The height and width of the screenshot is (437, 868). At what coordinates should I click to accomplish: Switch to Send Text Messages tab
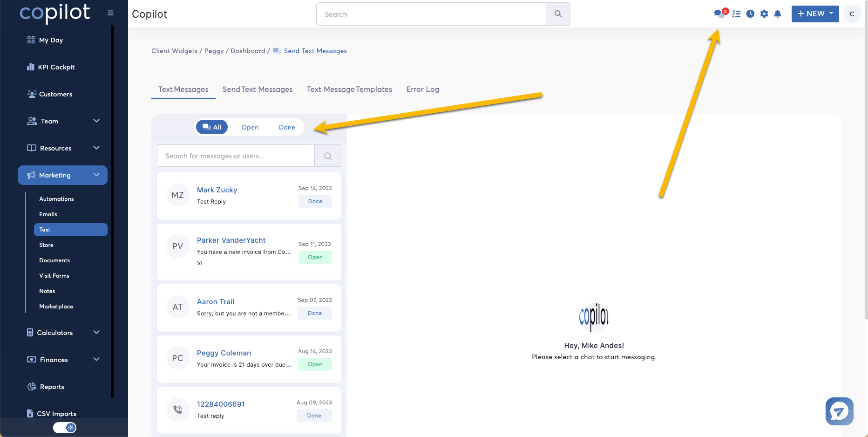(x=258, y=89)
